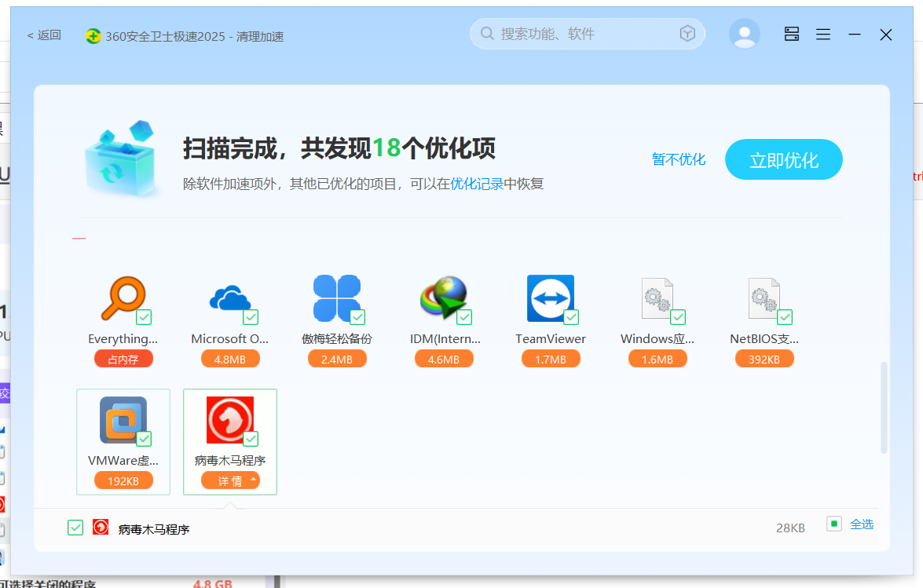Image resolution: width=923 pixels, height=588 pixels.
Task: Uncheck the TeamViewer item checkbox
Action: [x=571, y=317]
